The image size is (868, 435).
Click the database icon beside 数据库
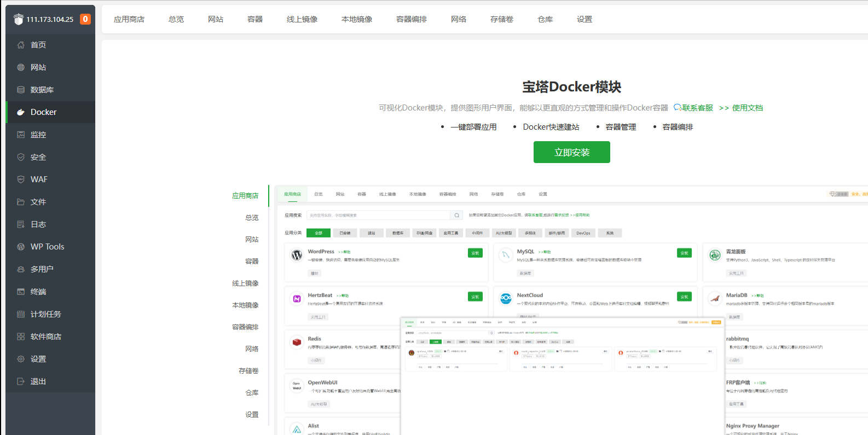click(21, 90)
